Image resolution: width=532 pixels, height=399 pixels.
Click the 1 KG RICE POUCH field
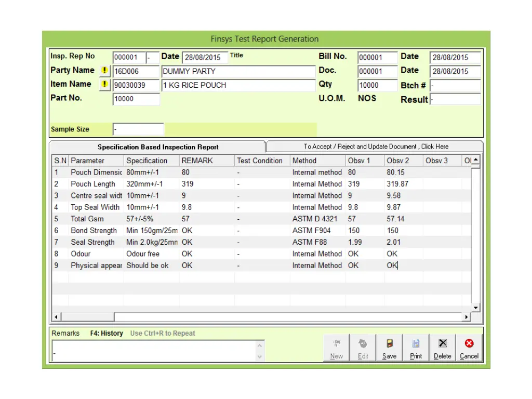pos(238,85)
